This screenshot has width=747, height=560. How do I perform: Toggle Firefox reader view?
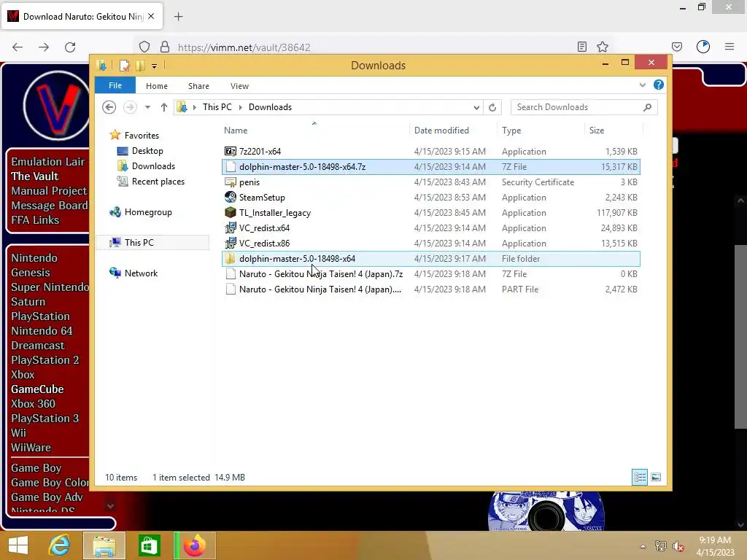(581, 47)
